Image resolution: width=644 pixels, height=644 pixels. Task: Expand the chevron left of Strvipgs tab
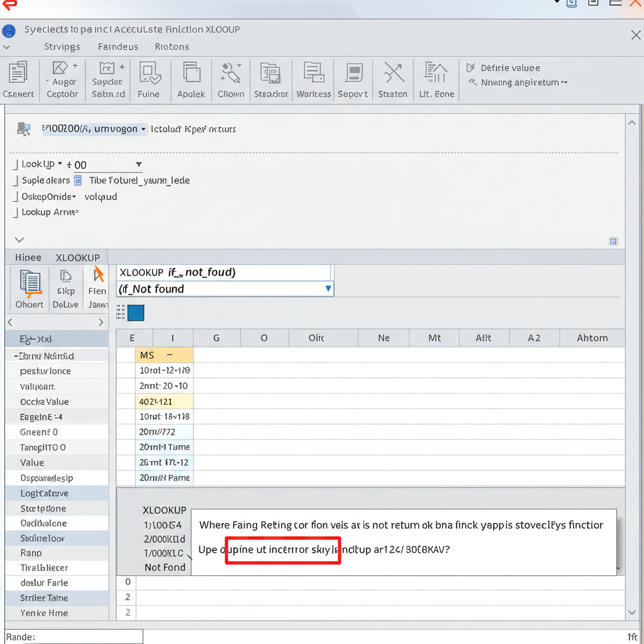point(6,47)
